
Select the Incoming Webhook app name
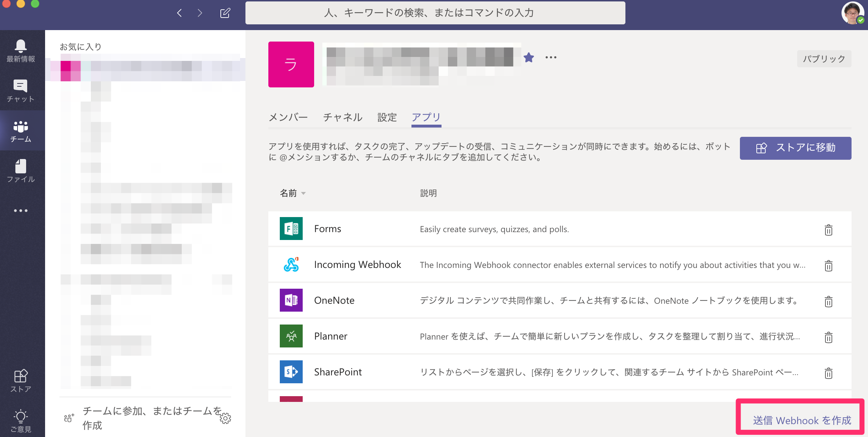tap(357, 264)
